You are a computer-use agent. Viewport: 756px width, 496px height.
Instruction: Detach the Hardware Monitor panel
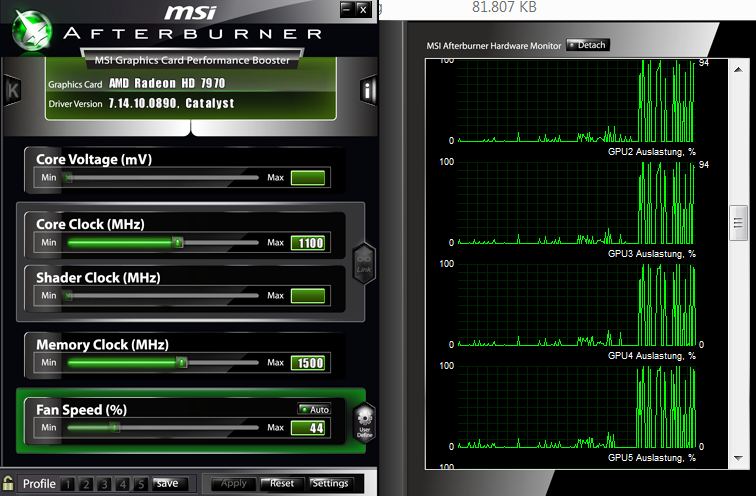[588, 45]
